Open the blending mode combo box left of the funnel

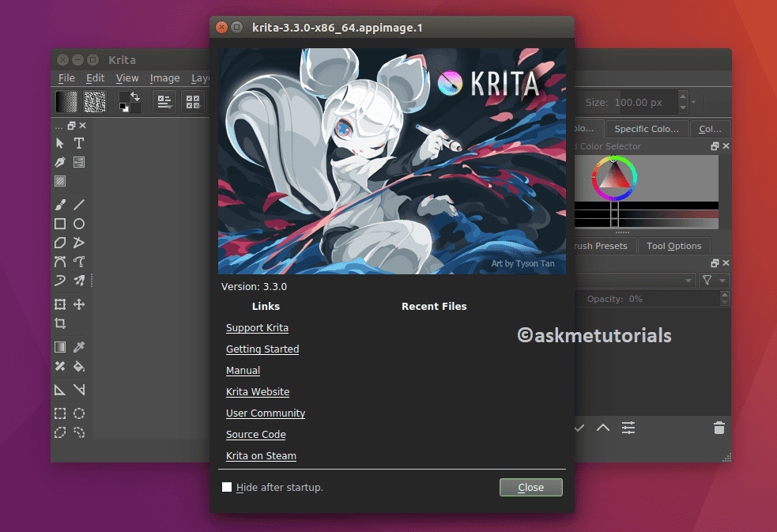[636, 281]
